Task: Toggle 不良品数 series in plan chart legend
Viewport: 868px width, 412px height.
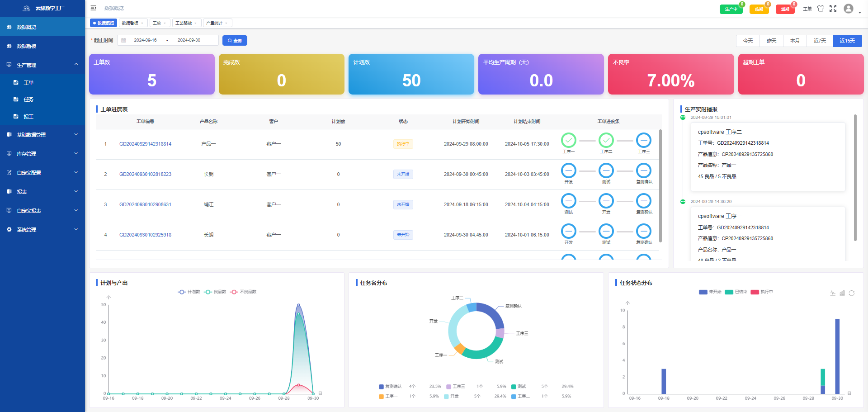Action: point(243,292)
